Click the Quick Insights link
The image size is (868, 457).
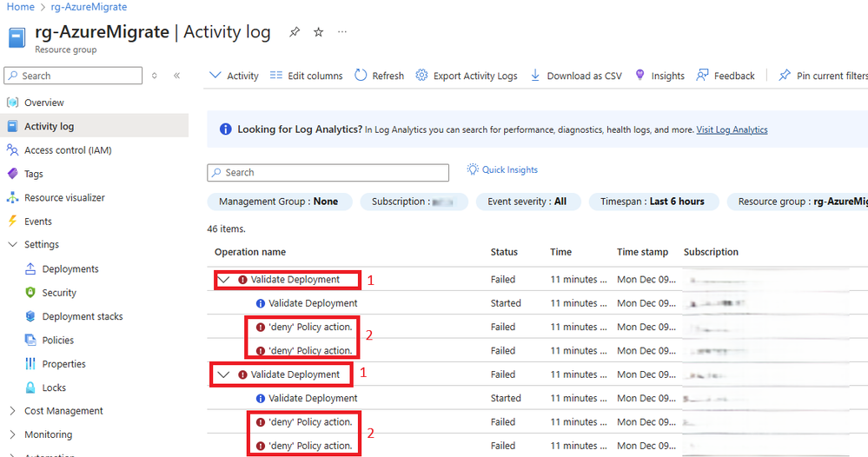[x=510, y=169]
